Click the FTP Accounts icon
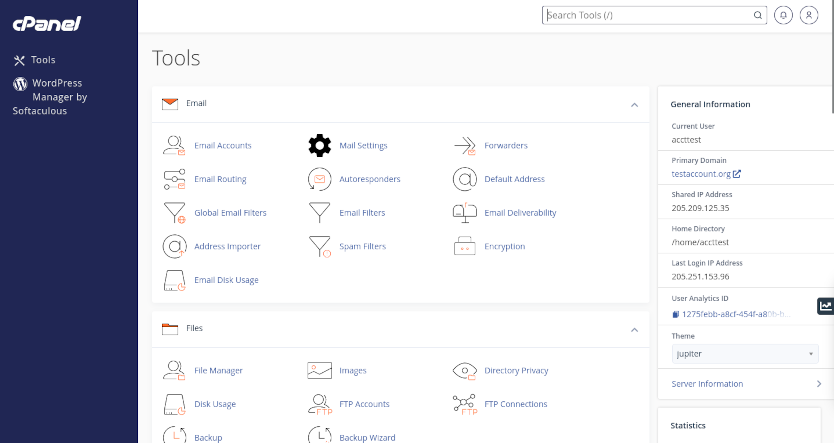 tap(319, 404)
